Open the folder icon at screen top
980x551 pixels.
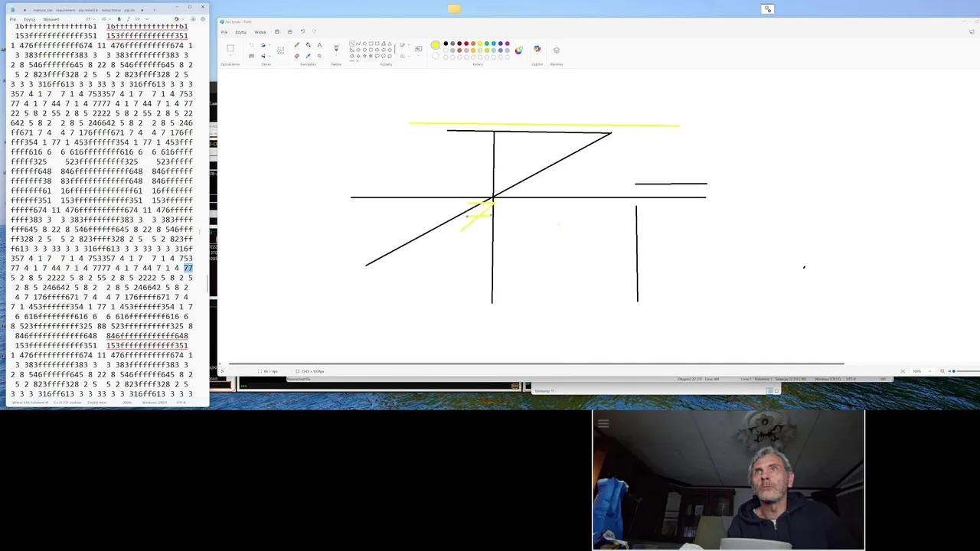455,9
